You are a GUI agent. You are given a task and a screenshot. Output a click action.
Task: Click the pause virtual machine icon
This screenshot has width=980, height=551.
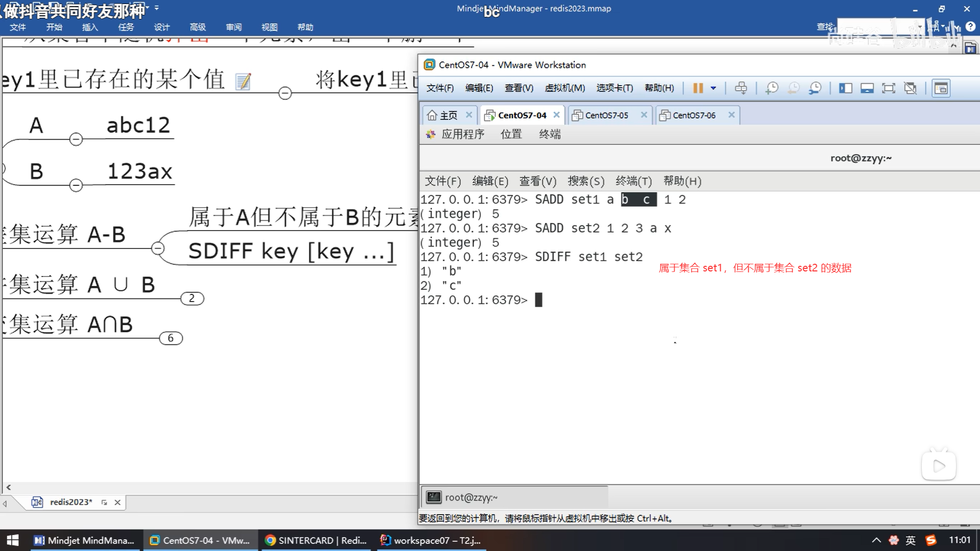tap(698, 88)
